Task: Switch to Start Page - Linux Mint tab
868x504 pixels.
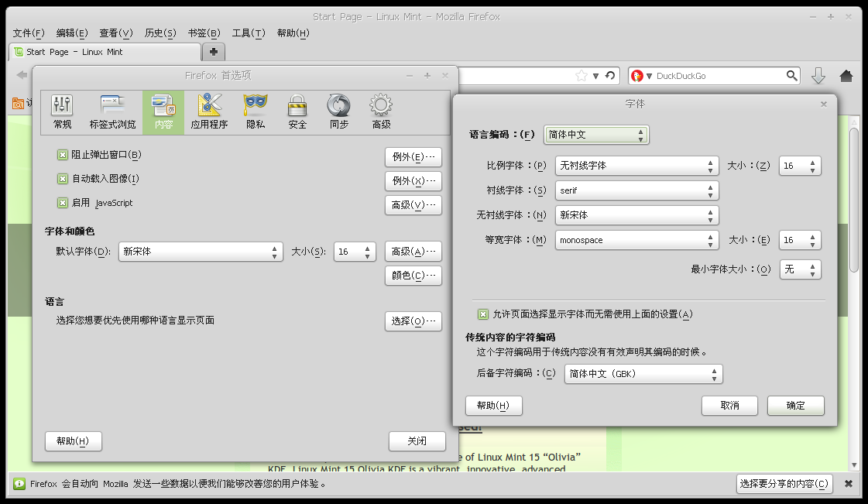Action: [105, 52]
